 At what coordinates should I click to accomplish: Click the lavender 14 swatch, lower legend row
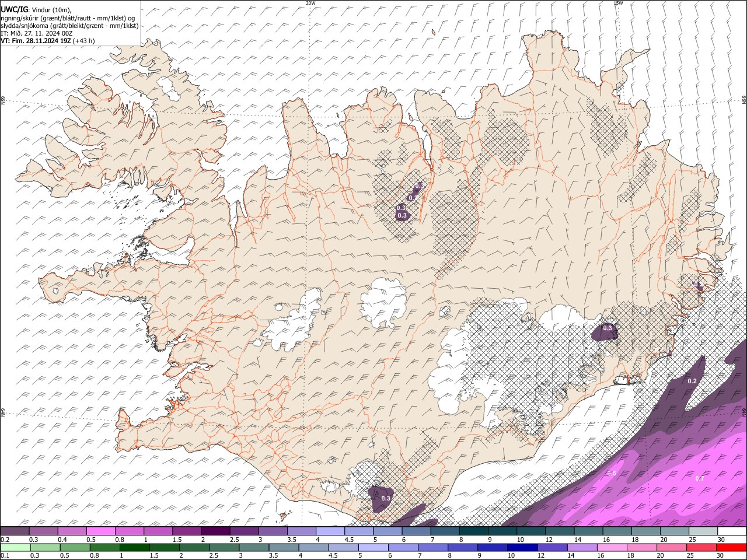click(581, 547)
